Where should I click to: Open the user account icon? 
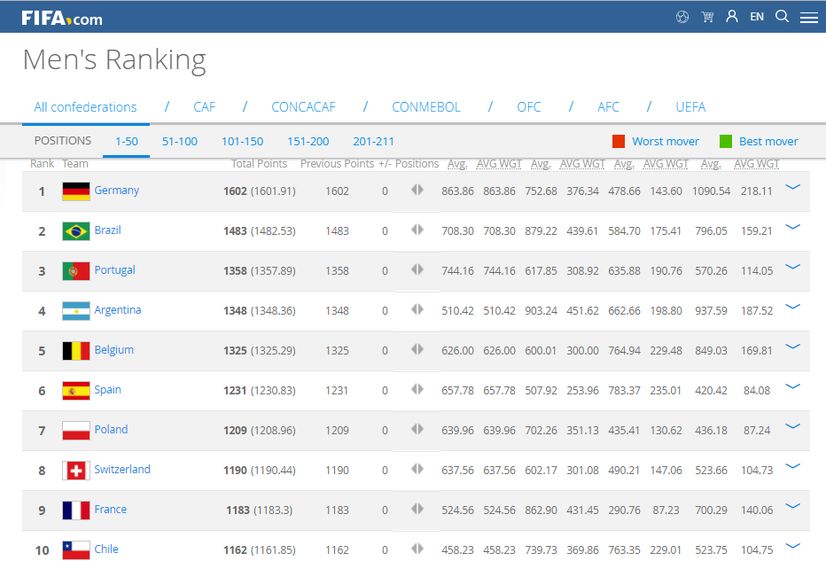[x=732, y=17]
